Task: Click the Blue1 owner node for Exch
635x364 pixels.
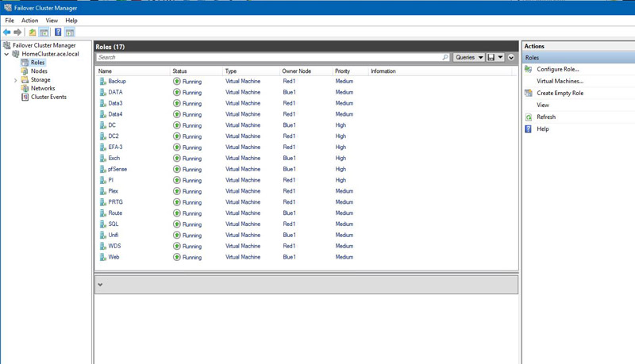Action: click(x=289, y=158)
